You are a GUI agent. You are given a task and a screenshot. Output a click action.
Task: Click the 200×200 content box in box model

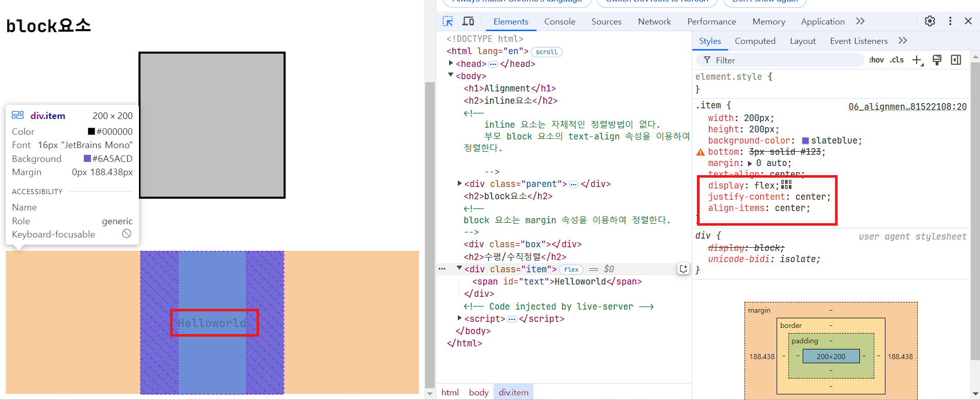[x=831, y=357]
